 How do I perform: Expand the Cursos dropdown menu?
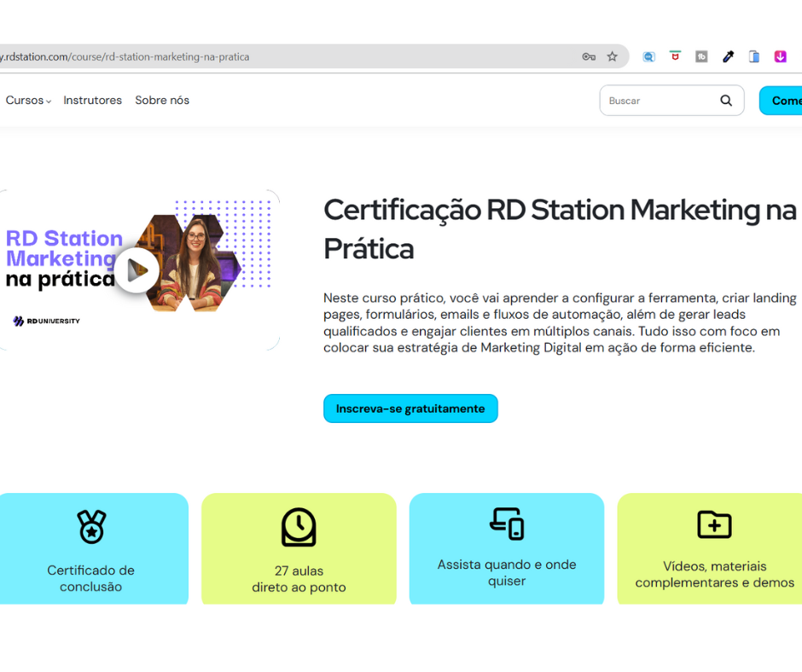[x=28, y=101]
